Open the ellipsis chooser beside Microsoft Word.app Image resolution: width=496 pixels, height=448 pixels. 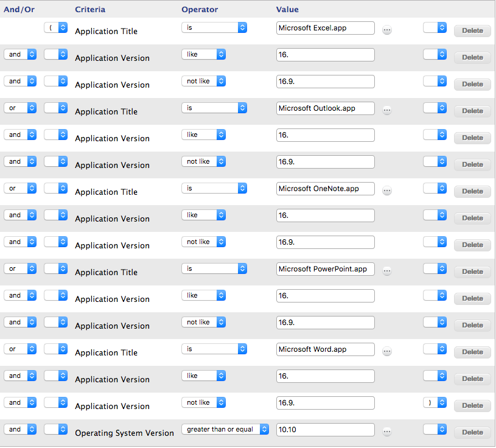tap(387, 351)
